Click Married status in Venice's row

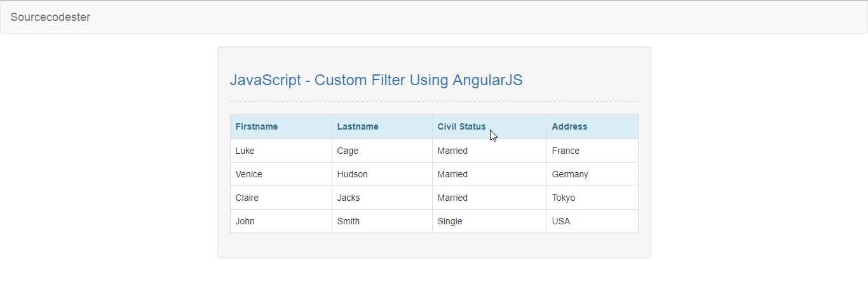point(489,174)
